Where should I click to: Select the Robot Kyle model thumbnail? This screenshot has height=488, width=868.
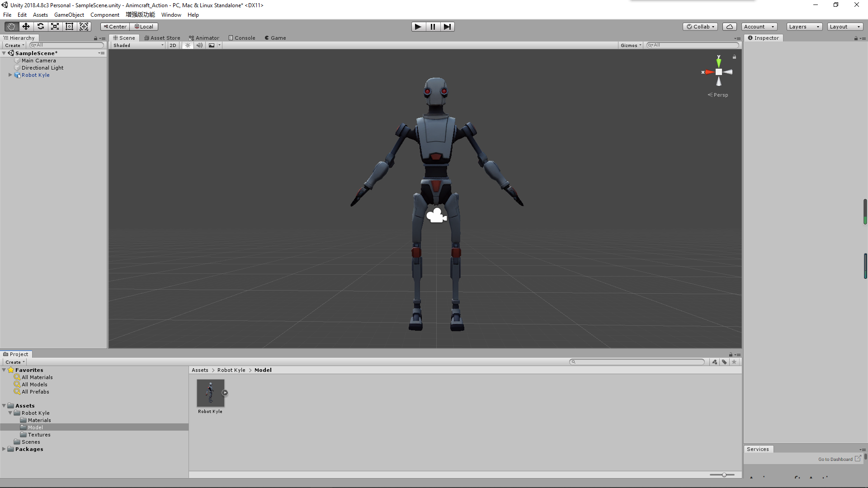pyautogui.click(x=210, y=393)
